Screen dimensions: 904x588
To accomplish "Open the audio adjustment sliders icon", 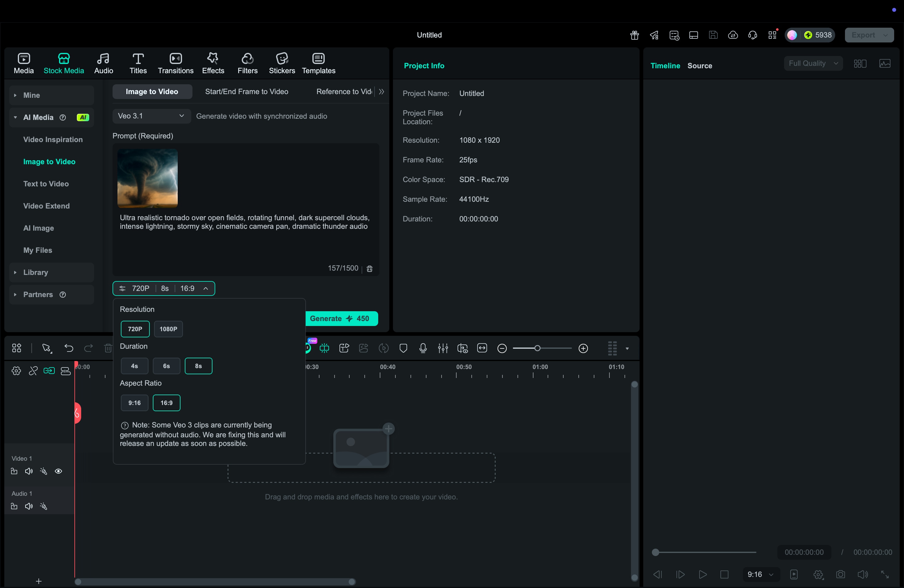I will [x=442, y=348].
